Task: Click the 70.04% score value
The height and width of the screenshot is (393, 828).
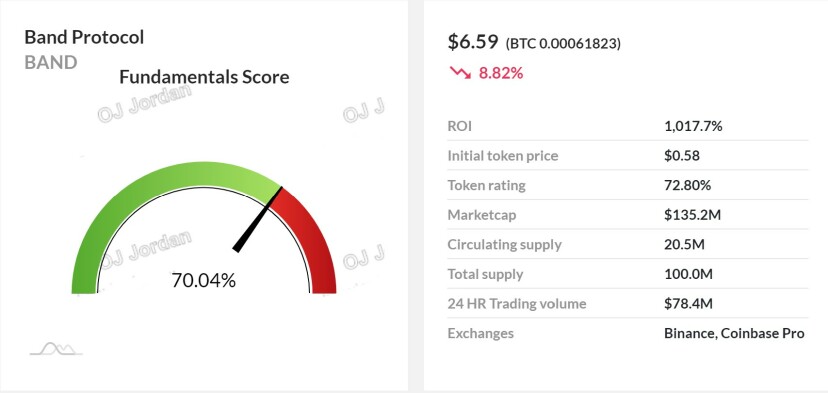Action: [203, 280]
